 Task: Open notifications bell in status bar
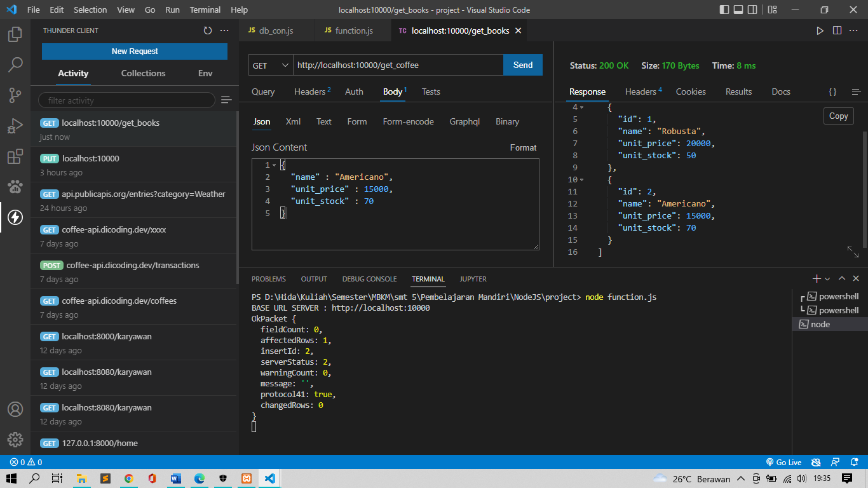[855, 462]
